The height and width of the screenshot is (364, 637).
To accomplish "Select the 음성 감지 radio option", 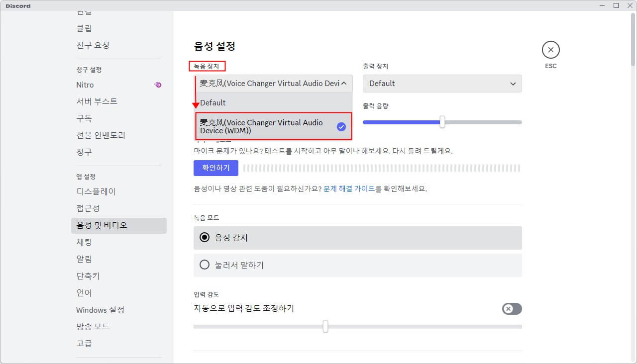I will pyautogui.click(x=205, y=238).
